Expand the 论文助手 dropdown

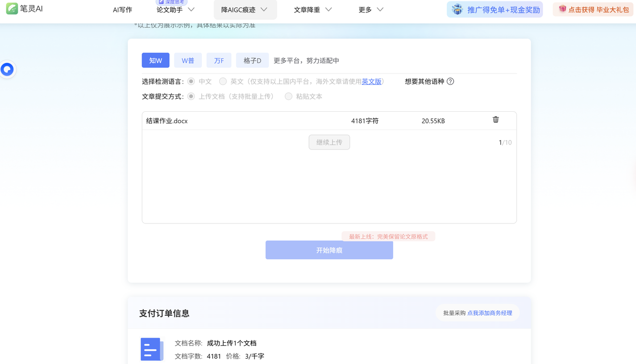click(x=175, y=10)
